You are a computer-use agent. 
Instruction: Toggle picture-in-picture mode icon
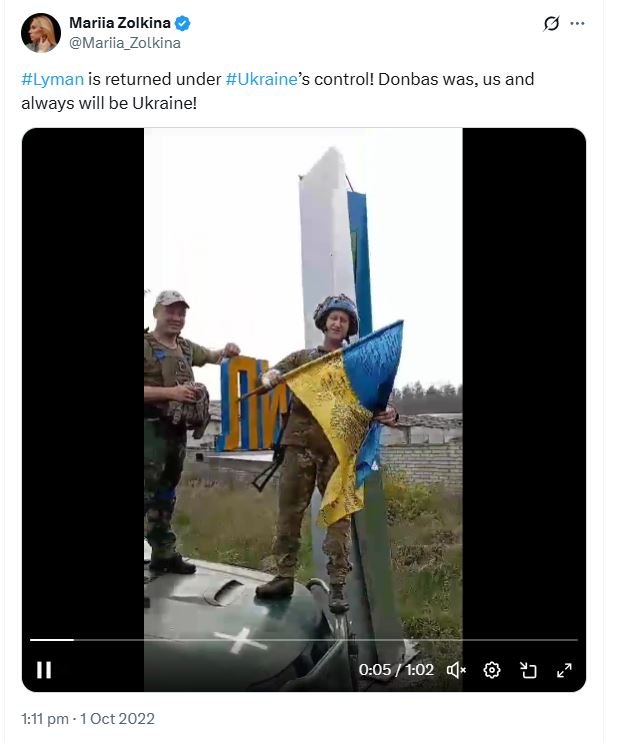528,670
